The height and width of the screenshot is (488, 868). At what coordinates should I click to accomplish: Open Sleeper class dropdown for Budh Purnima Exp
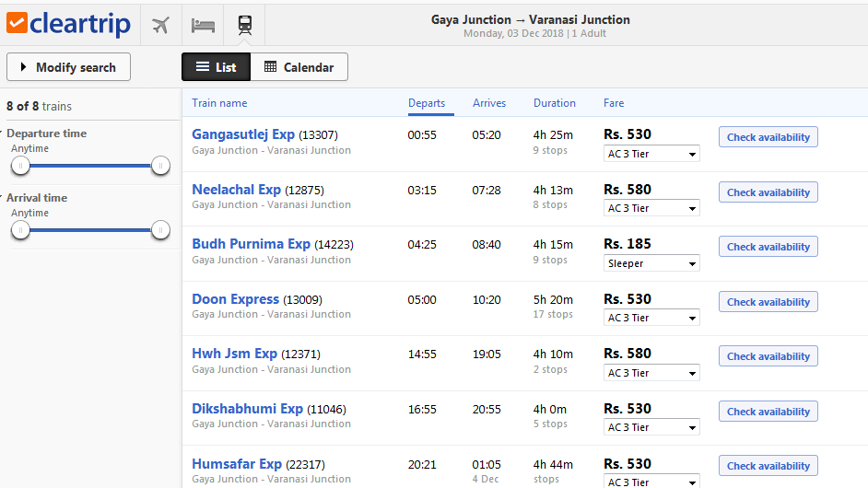(x=651, y=263)
